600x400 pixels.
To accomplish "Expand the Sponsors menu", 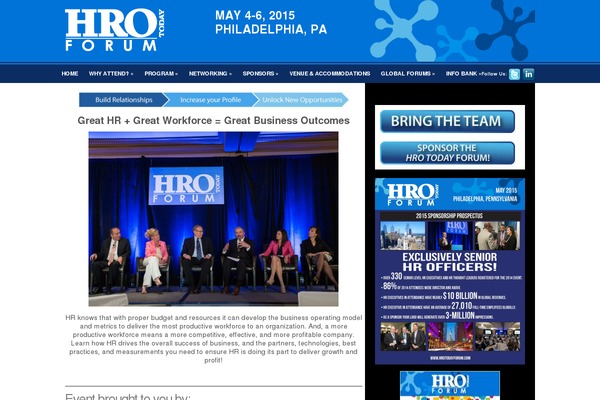I will pyautogui.click(x=260, y=73).
